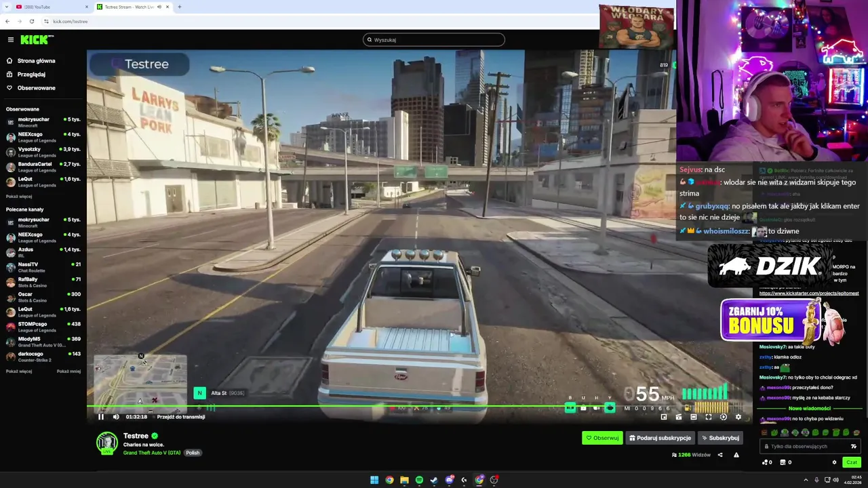Open Azdus IRL recommended channel
The height and width of the screenshot is (488, 868).
[43, 252]
